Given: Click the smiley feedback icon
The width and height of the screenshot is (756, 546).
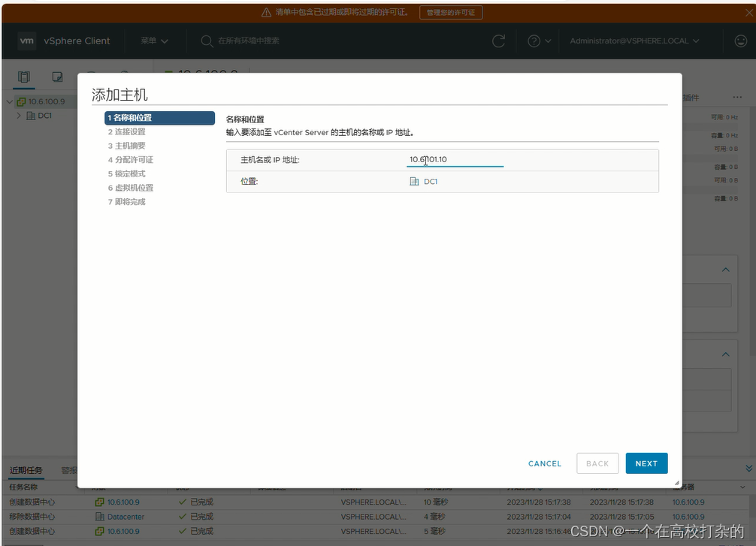Looking at the screenshot, I should point(740,41).
